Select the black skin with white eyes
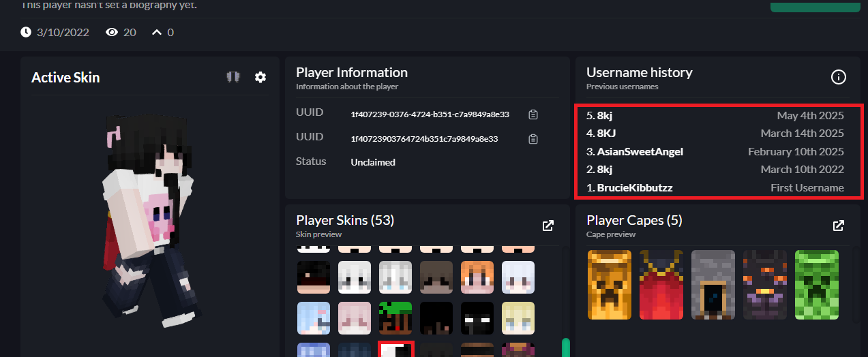Screen dimensions: 868x357 477,318
